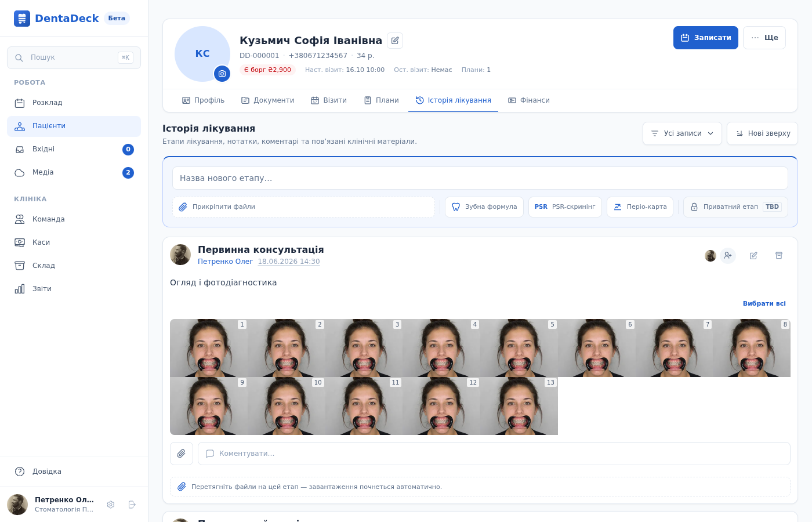The height and width of the screenshot is (522, 812).
Task: Click the Вибрати всі link
Action: [764, 303]
